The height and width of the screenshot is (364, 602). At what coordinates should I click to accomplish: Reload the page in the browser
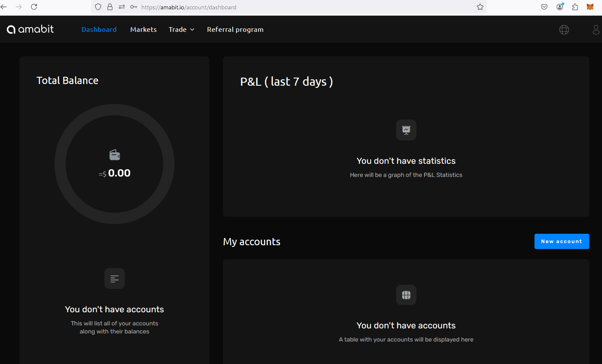34,7
